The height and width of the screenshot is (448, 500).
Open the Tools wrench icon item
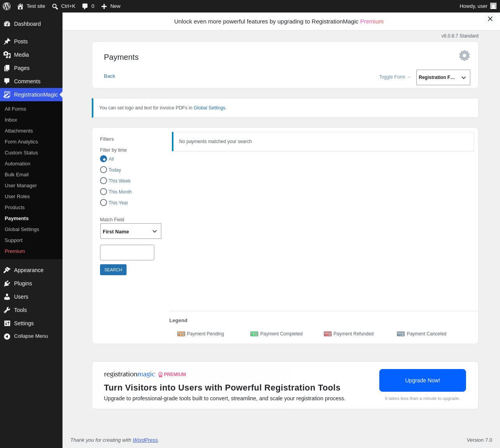pyautogui.click(x=7, y=310)
